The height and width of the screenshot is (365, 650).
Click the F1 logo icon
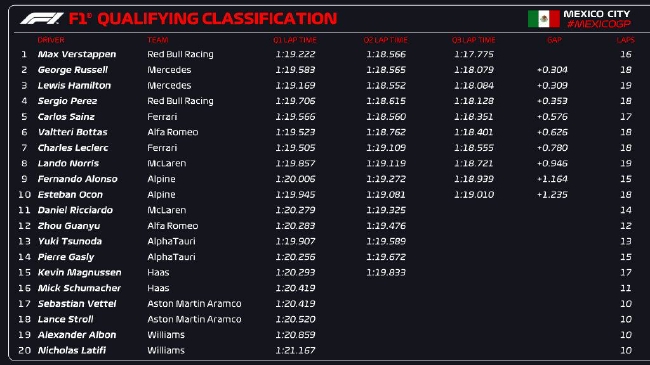tap(42, 19)
